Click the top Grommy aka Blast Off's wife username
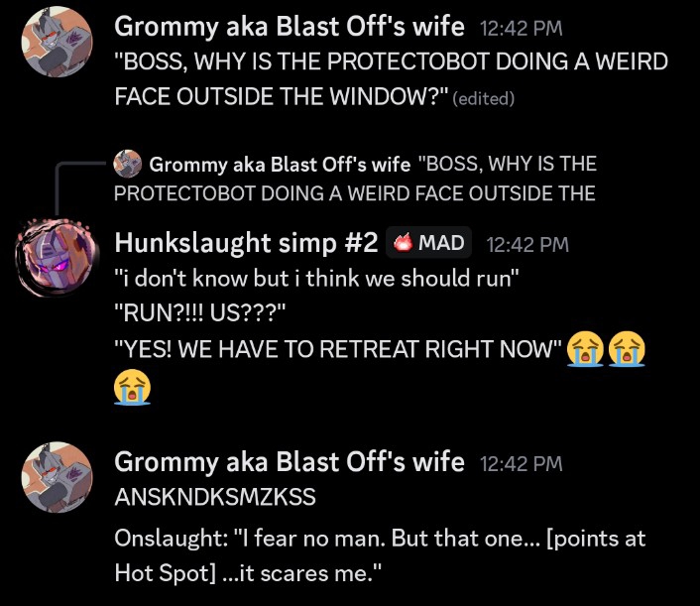Image resolution: width=700 pixels, height=606 pixels. pyautogui.click(x=290, y=27)
